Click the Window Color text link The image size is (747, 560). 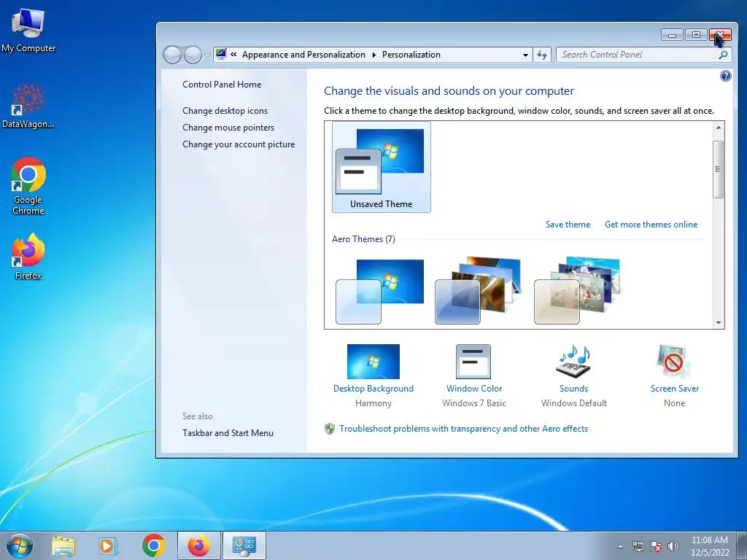point(474,389)
